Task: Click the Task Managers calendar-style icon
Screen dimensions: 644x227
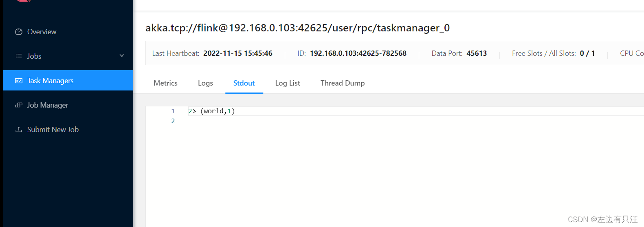Action: tap(19, 81)
